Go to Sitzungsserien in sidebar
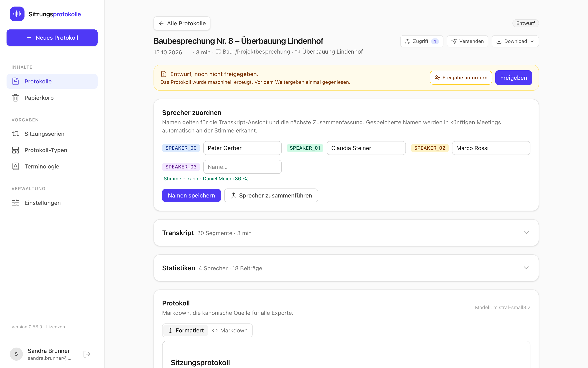588x368 pixels. 52,134
